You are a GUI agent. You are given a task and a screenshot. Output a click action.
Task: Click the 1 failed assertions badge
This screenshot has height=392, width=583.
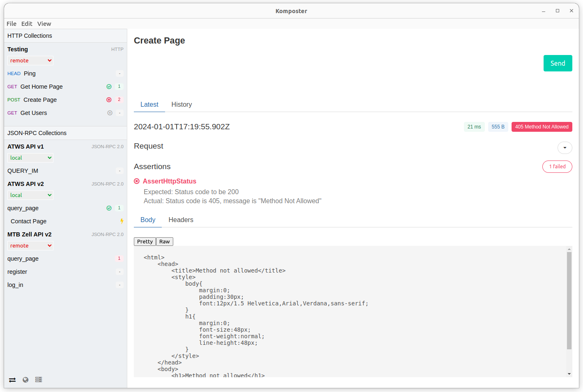click(x=557, y=167)
